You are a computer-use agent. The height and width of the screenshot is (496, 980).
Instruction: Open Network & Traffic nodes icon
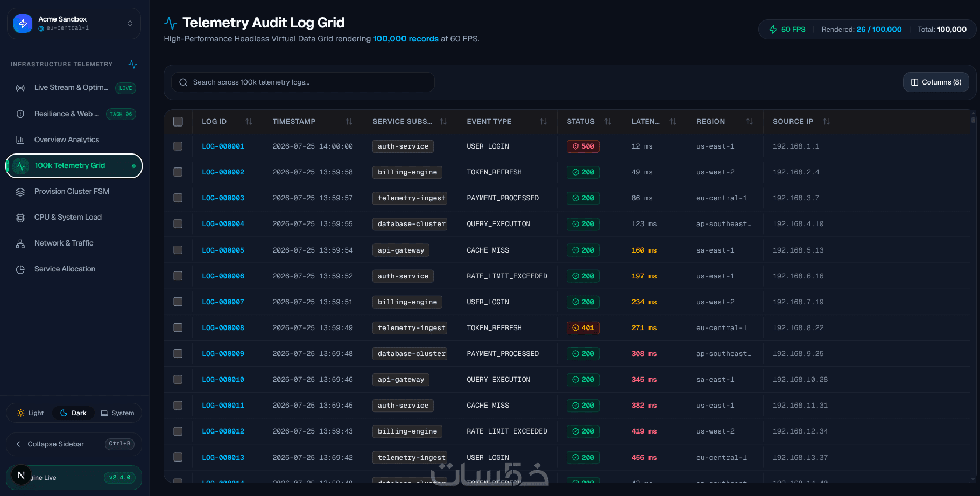tap(20, 243)
